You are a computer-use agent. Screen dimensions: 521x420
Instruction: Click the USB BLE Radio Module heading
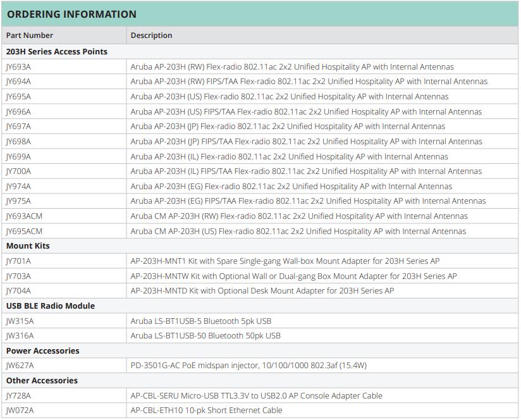coord(51,306)
